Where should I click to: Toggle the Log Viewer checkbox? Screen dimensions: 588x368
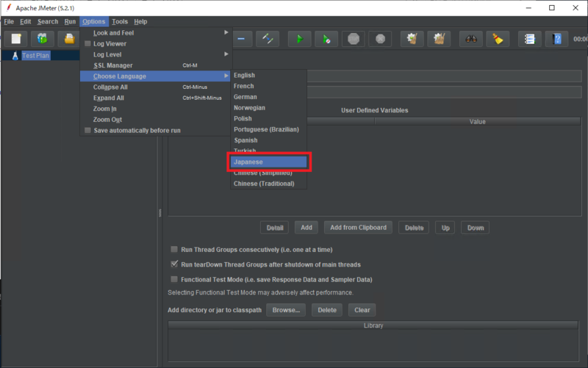click(87, 43)
